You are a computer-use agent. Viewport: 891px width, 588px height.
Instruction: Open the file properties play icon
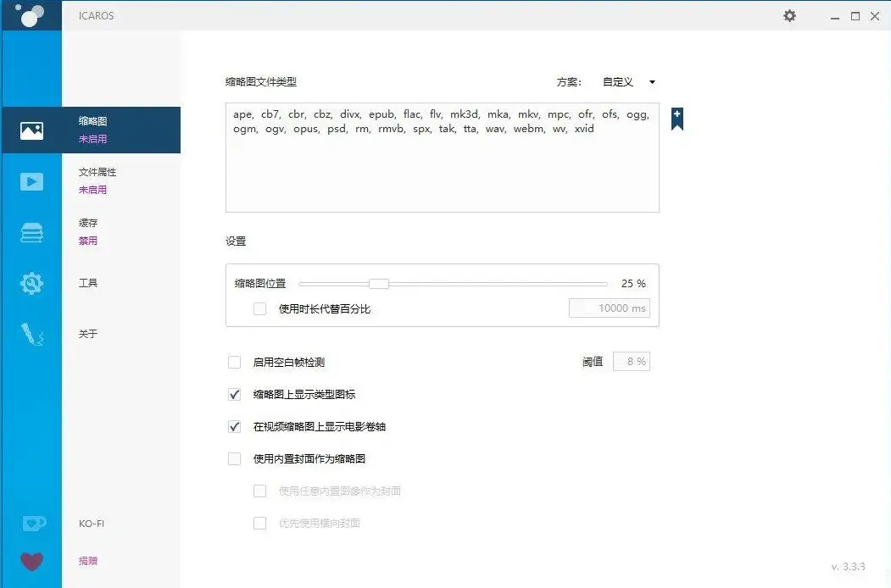(x=31, y=181)
